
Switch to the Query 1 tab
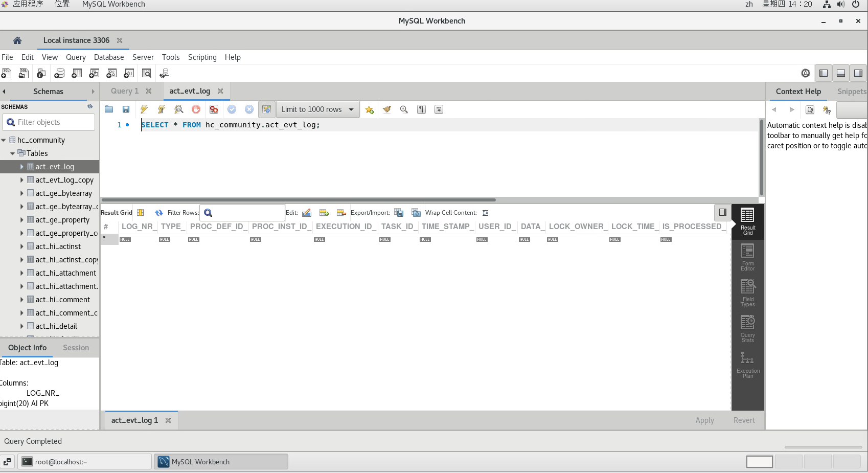coord(124,91)
